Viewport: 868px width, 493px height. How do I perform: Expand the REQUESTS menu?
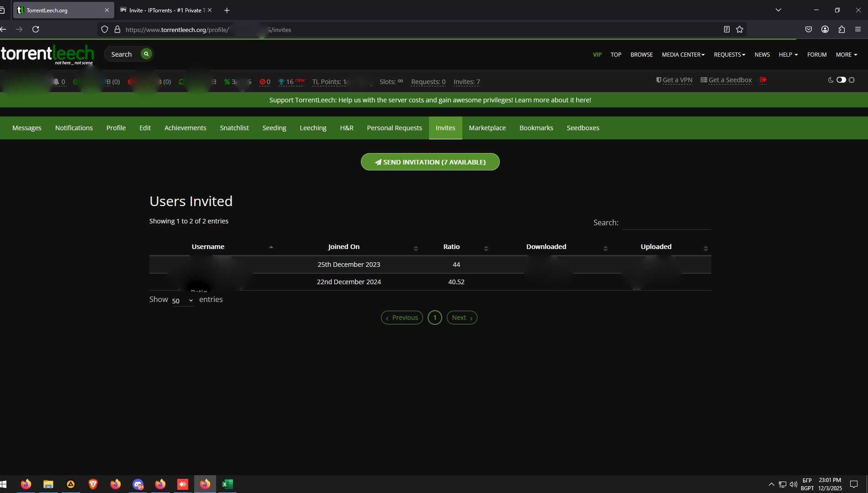[x=730, y=54]
